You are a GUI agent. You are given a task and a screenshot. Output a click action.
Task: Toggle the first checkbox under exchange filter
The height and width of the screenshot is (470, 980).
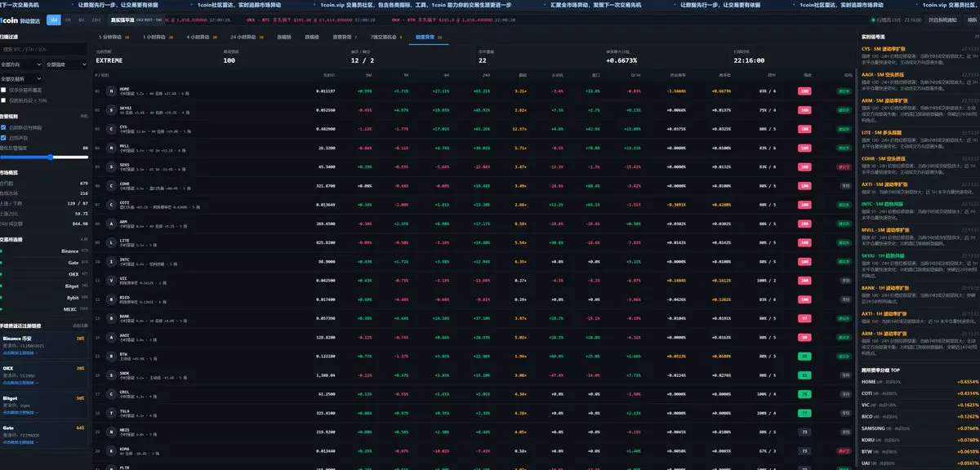3,90
